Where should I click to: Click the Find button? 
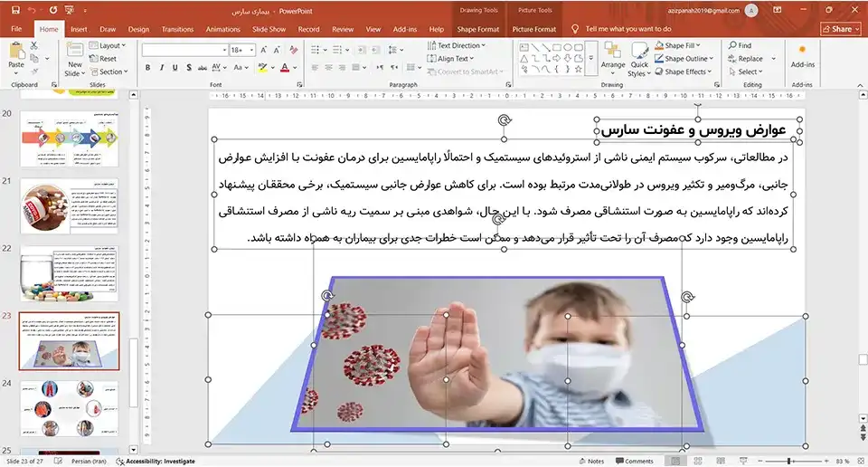pos(741,45)
